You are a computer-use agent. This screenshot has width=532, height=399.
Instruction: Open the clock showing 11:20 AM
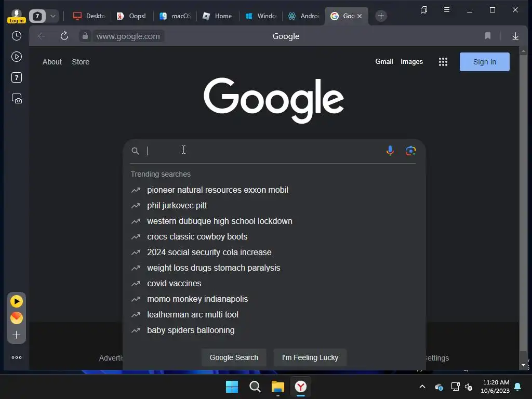click(x=495, y=387)
